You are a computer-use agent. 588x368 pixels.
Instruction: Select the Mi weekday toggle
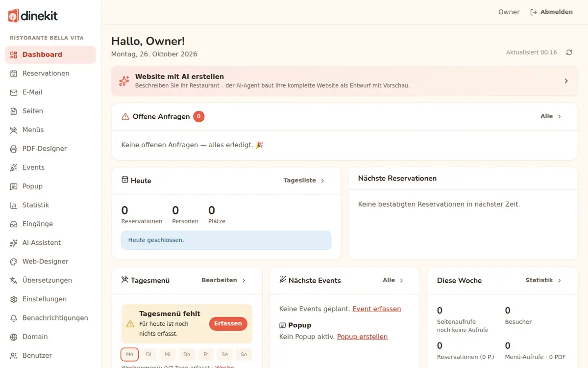click(x=168, y=354)
